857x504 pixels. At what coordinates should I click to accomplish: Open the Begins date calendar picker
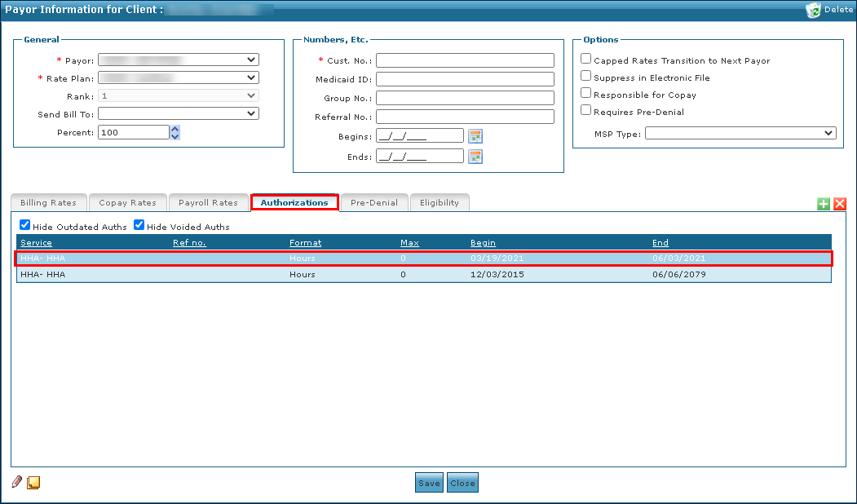coord(475,136)
